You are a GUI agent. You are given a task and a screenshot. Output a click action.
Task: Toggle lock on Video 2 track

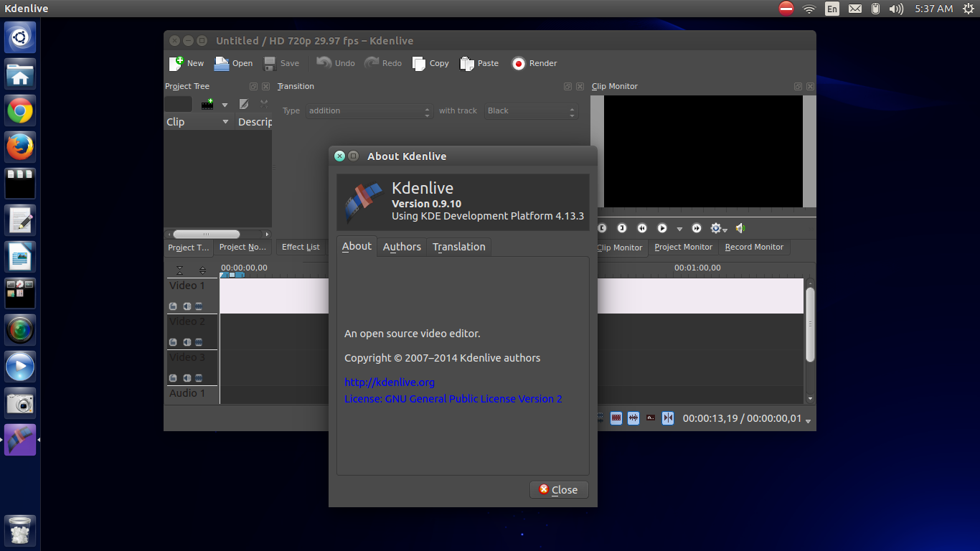173,342
